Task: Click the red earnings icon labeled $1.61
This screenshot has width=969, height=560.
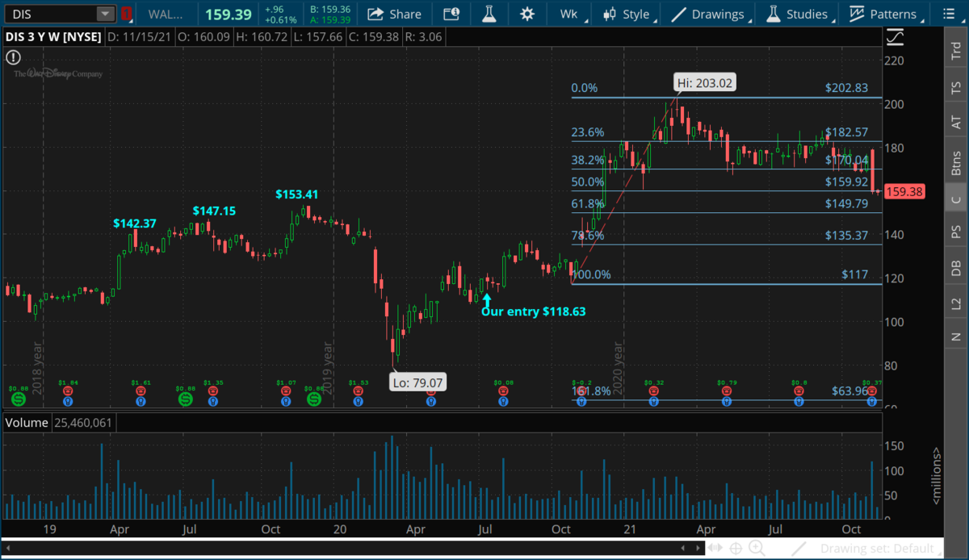Action: coord(141,391)
